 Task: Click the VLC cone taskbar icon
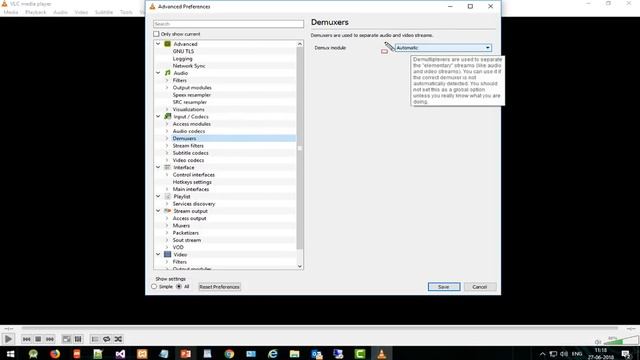pos(382,353)
